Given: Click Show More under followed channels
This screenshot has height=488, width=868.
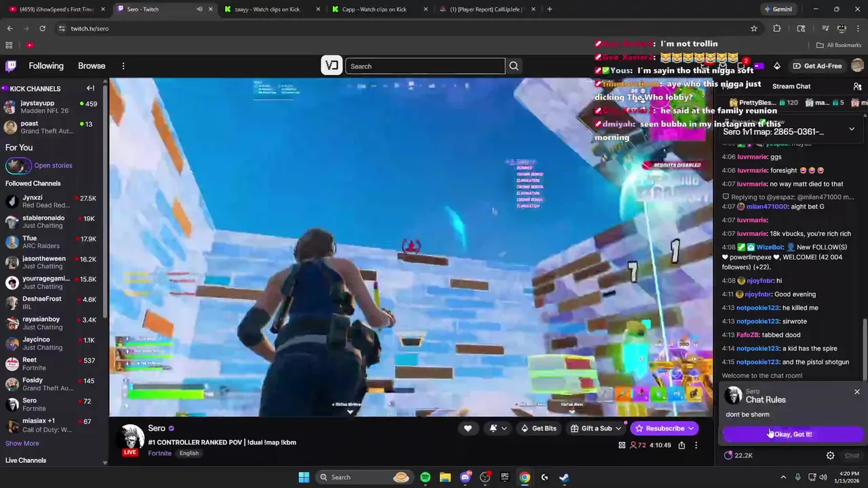Looking at the screenshot, I should pos(22,443).
